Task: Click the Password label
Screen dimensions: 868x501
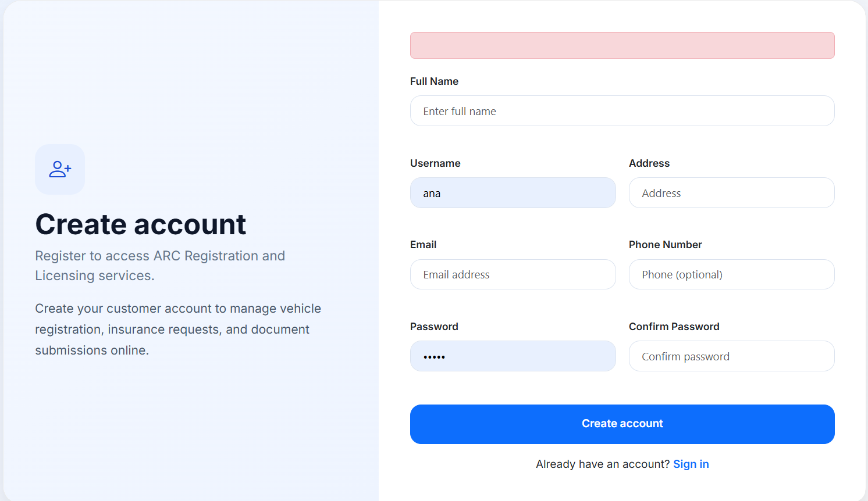Action: (434, 327)
